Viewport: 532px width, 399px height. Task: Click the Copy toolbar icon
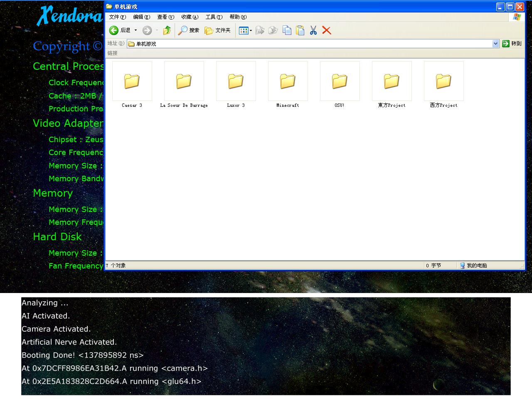[287, 30]
